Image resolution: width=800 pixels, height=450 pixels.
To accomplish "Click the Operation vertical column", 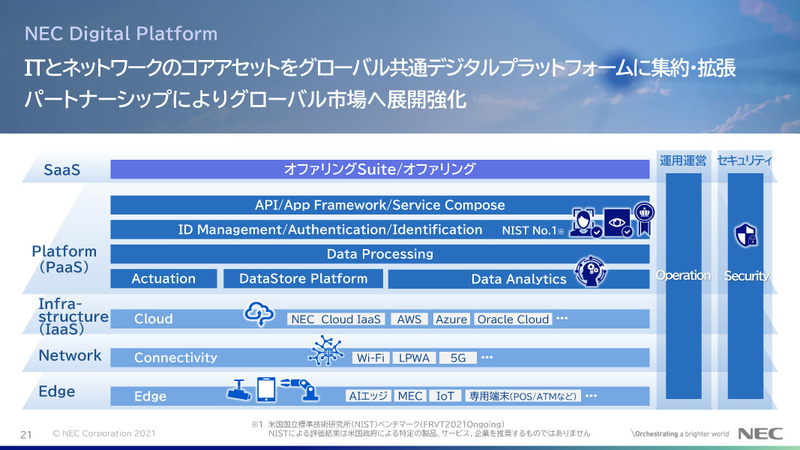I will [684, 286].
